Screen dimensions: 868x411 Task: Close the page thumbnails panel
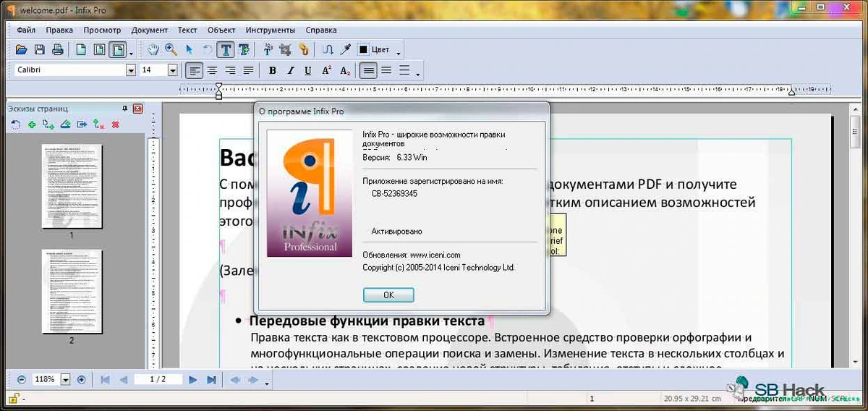click(137, 109)
